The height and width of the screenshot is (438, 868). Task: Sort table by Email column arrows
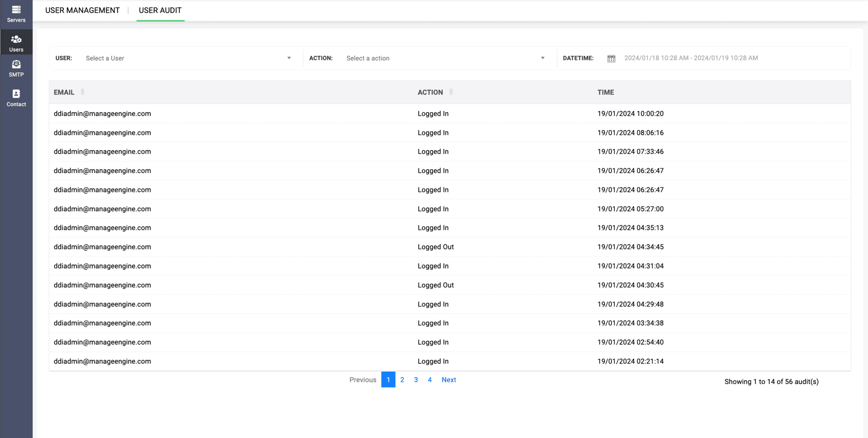tap(82, 92)
